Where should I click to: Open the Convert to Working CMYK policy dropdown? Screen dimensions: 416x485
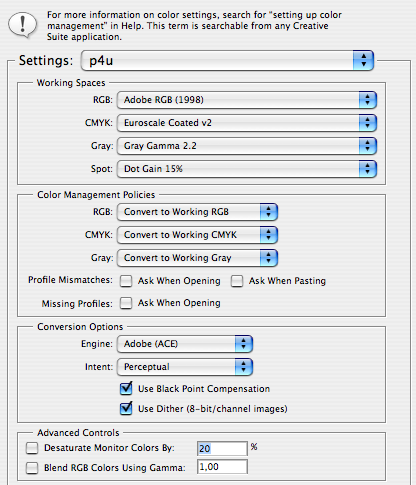(197, 235)
